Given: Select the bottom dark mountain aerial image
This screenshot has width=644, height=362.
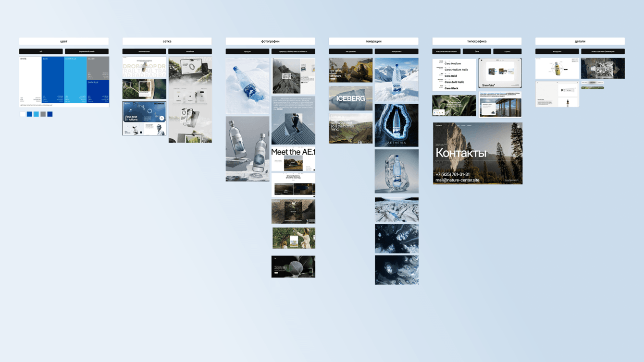Looking at the screenshot, I should (x=396, y=270).
